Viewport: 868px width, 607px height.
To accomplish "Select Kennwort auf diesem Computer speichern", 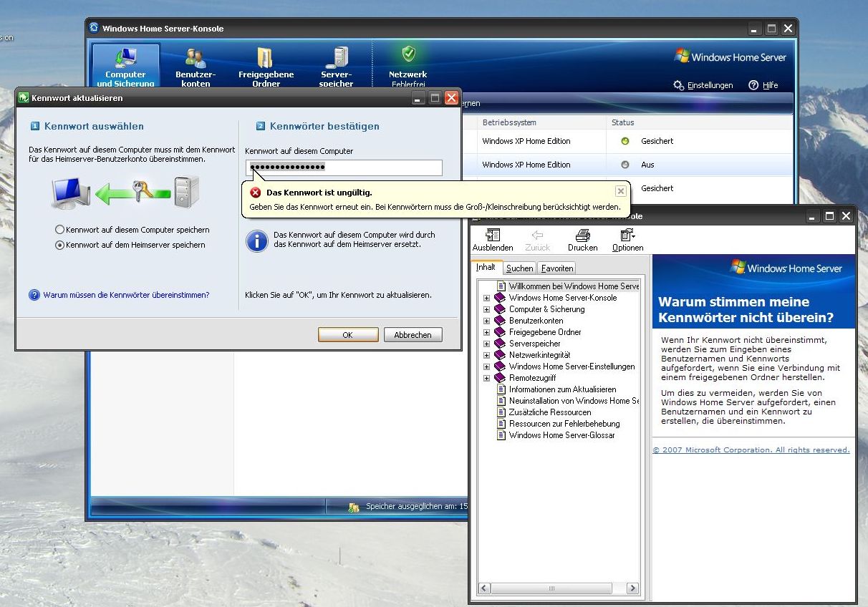I will [132, 230].
